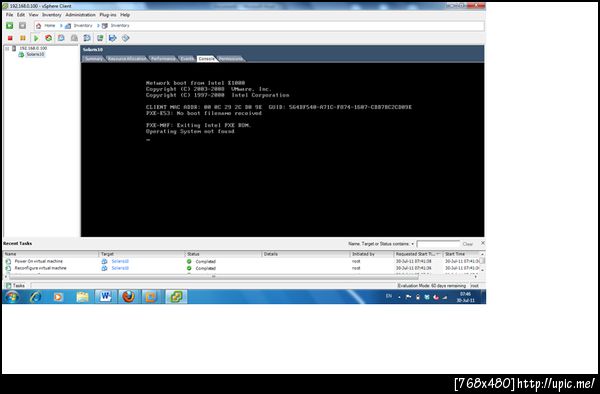
Task: Select the Console tab
Action: [207, 59]
